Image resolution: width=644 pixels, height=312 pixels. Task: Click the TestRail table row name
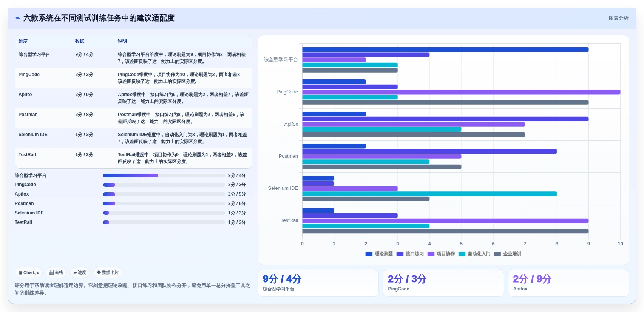(27, 155)
